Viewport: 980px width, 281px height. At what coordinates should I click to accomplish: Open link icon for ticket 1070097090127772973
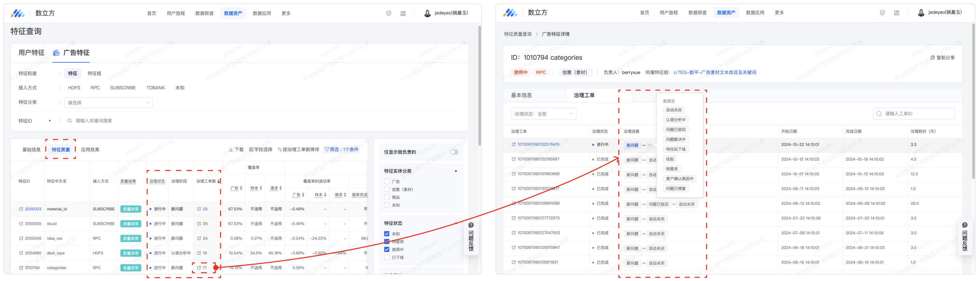(514, 218)
